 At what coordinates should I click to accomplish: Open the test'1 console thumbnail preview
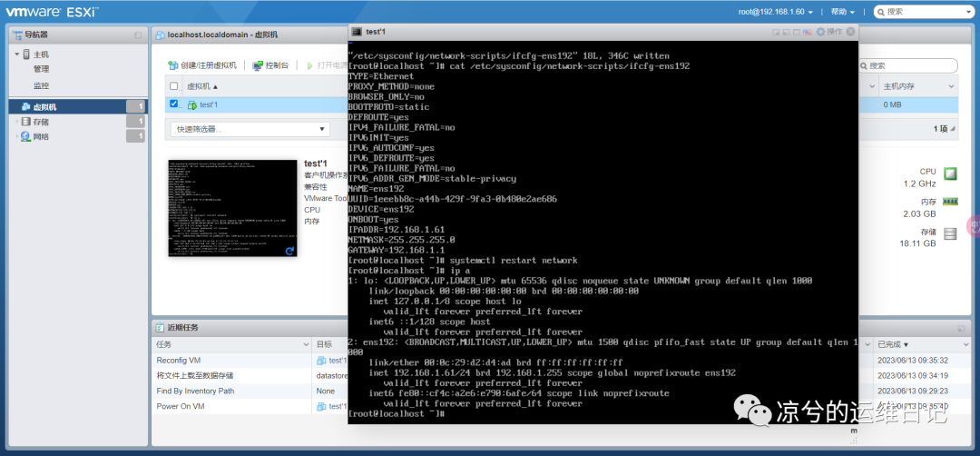[232, 208]
